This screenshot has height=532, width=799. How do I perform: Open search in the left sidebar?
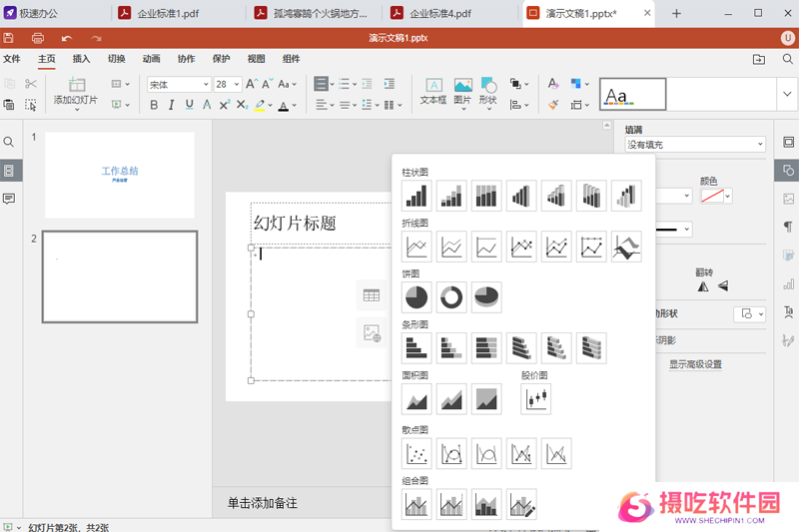point(9,142)
